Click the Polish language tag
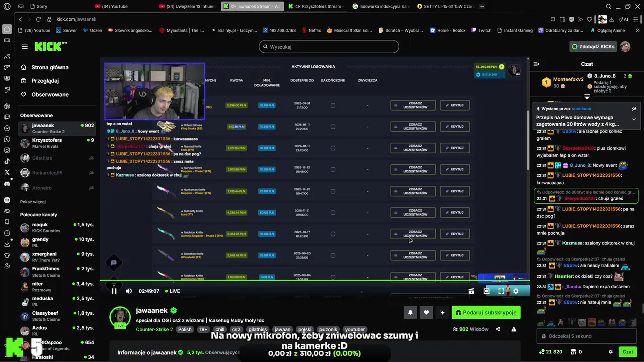This screenshot has width=644, height=362. coord(185,329)
